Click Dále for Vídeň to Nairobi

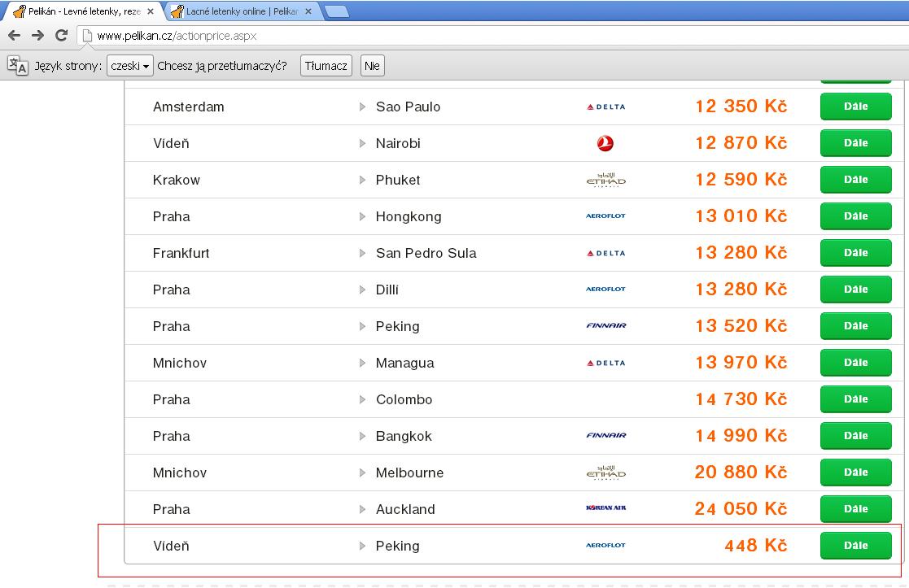click(855, 143)
